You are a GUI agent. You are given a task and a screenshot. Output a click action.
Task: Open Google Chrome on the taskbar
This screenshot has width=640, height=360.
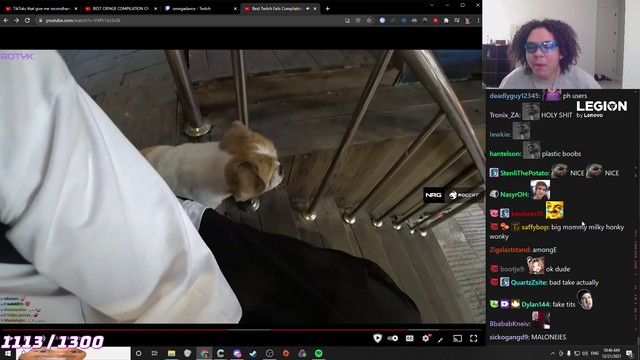pos(204,353)
